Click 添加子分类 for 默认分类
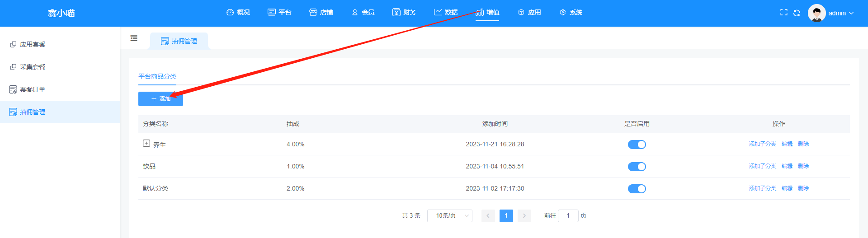868x238 pixels. tap(763, 188)
